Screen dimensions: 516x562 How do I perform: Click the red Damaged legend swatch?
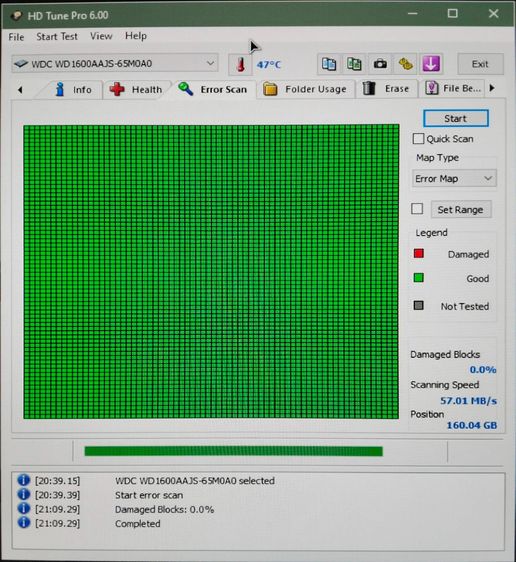point(419,254)
